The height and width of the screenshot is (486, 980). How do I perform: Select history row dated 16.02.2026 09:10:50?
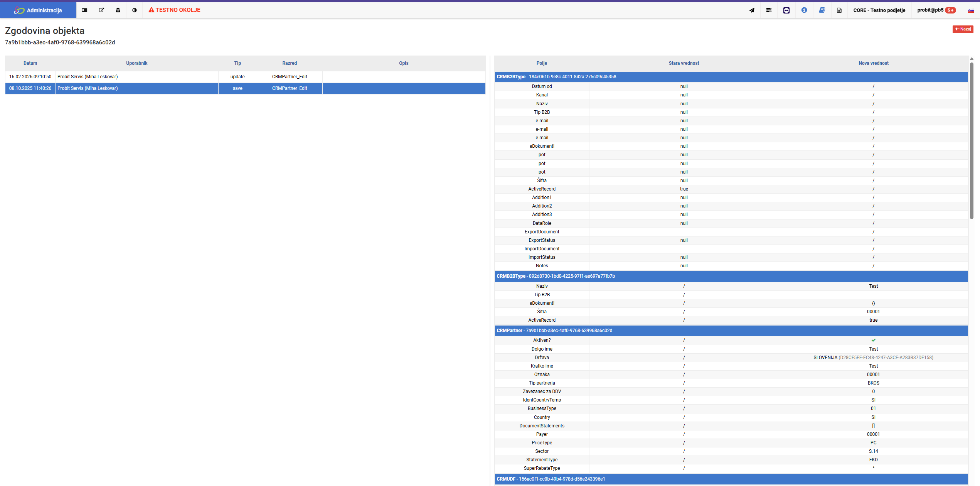click(x=245, y=77)
